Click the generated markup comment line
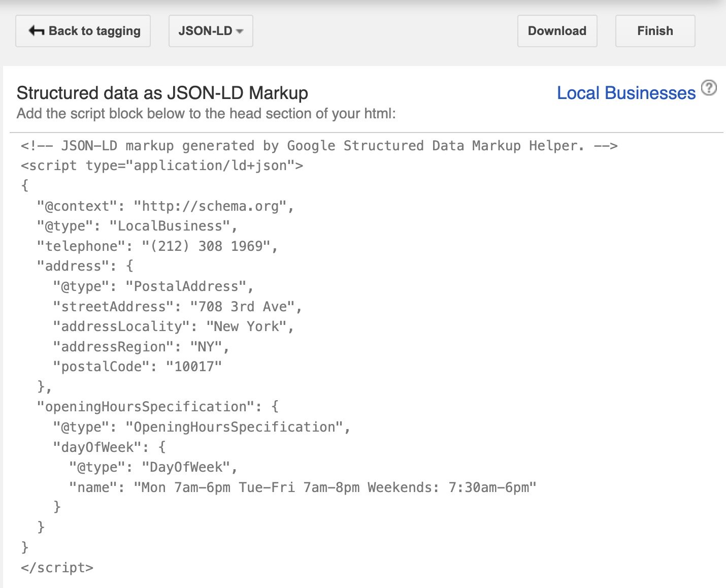This screenshot has width=726, height=588. point(319,145)
